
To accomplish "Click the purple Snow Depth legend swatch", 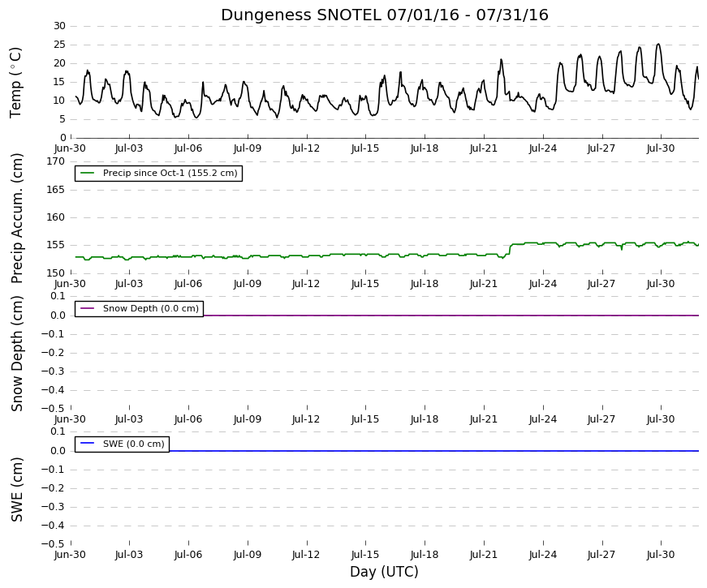I will [87, 309].
